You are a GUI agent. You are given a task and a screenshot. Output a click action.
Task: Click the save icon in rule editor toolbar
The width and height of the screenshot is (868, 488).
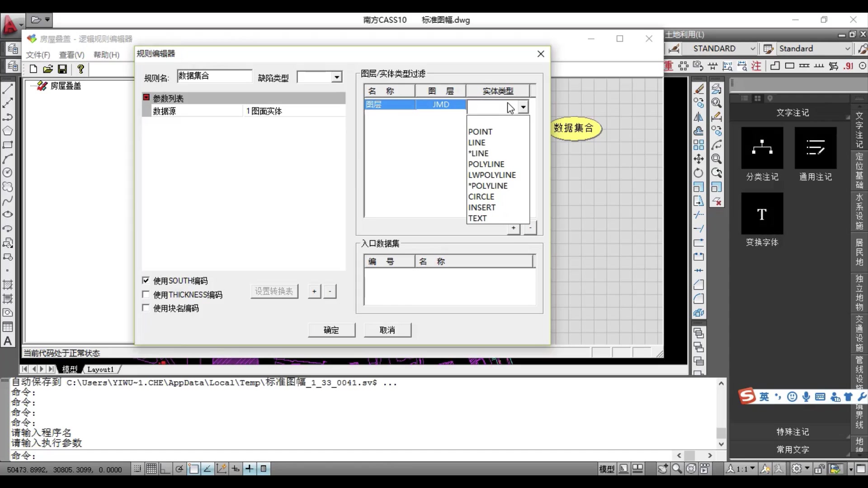(62, 69)
